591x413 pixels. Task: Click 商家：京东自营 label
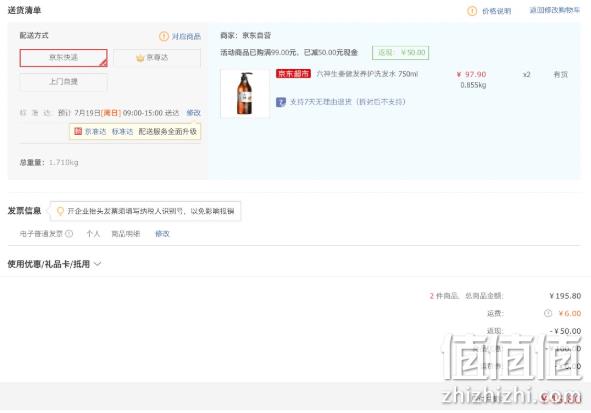click(x=245, y=35)
